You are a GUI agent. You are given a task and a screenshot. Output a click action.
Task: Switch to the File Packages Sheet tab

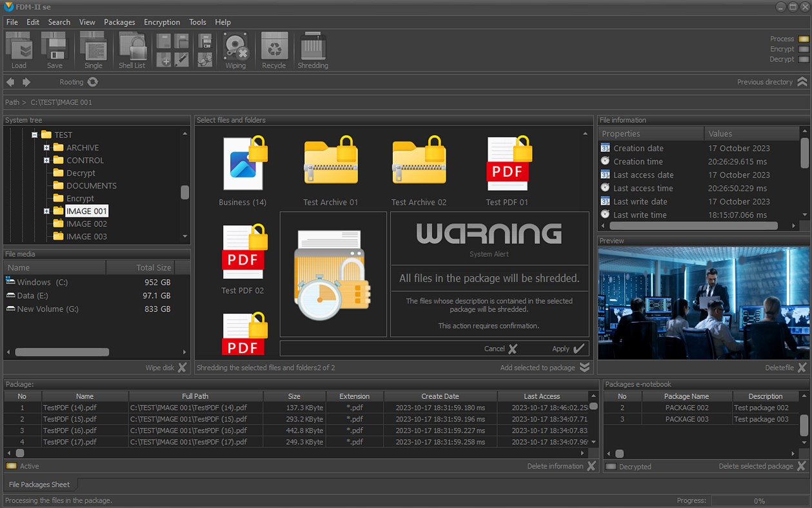click(39, 484)
